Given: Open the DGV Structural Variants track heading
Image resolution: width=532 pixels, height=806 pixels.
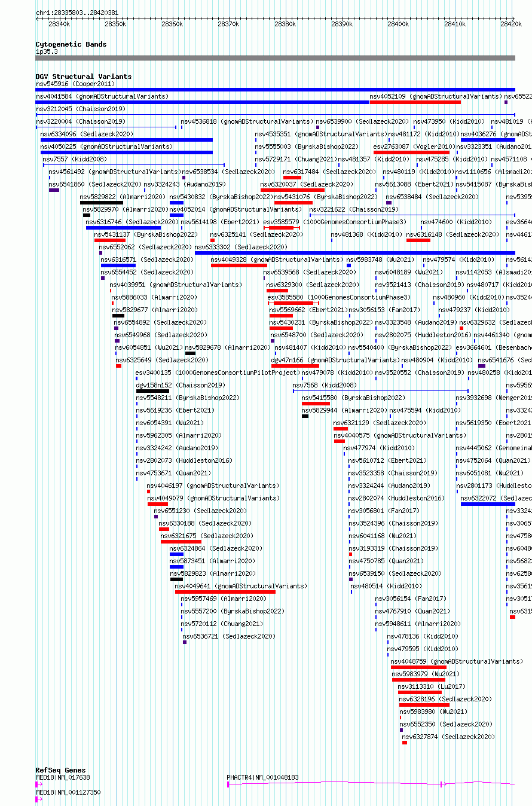Looking at the screenshot, I should tap(84, 77).
